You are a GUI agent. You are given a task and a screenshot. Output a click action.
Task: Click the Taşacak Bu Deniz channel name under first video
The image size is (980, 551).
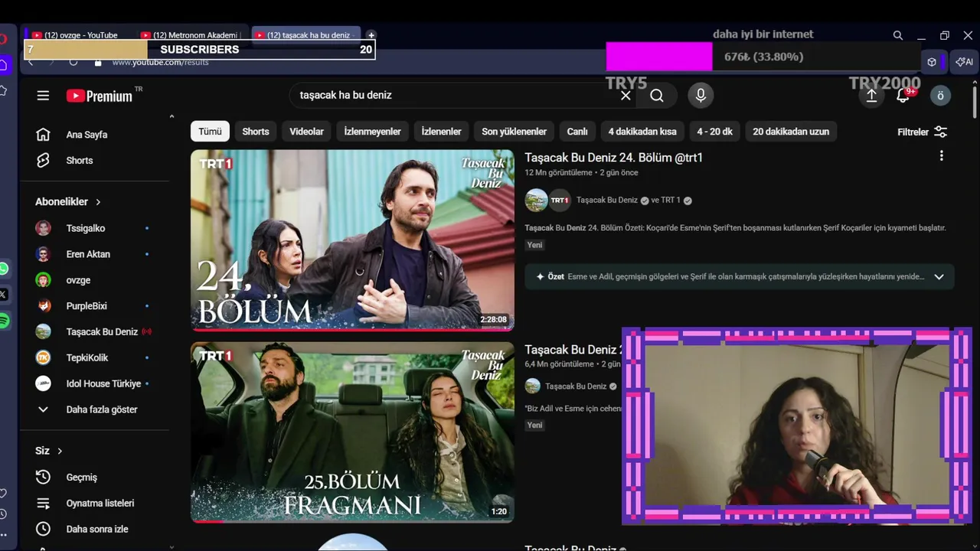tap(606, 201)
